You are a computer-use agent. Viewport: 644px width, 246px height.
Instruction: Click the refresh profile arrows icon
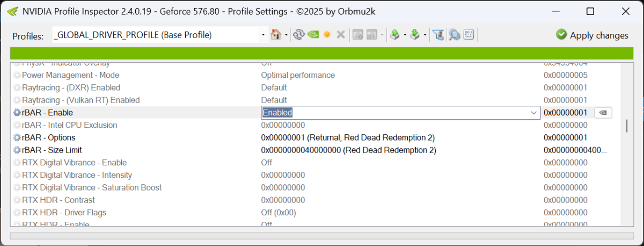pyautogui.click(x=299, y=34)
